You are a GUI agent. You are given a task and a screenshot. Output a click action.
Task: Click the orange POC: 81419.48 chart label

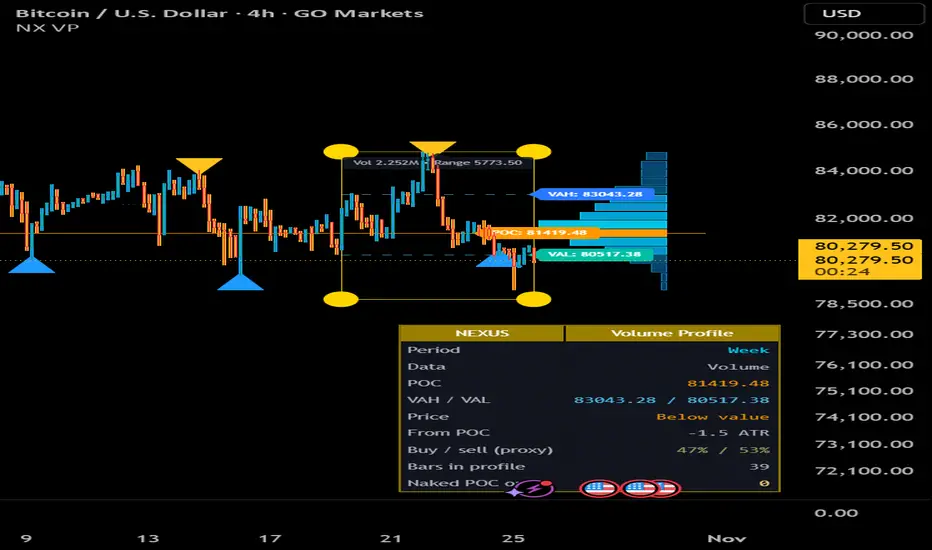click(x=539, y=232)
